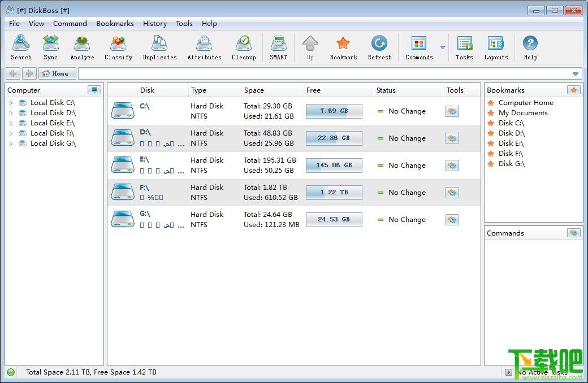Open the address bar history dropdown

click(576, 74)
